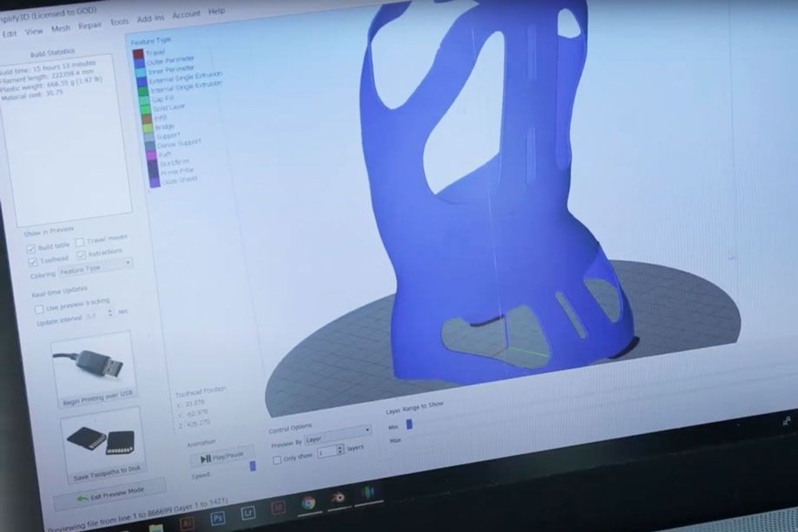The image size is (798, 532).
Task: Click the Ooze Shield color swatch
Action: coord(155,183)
